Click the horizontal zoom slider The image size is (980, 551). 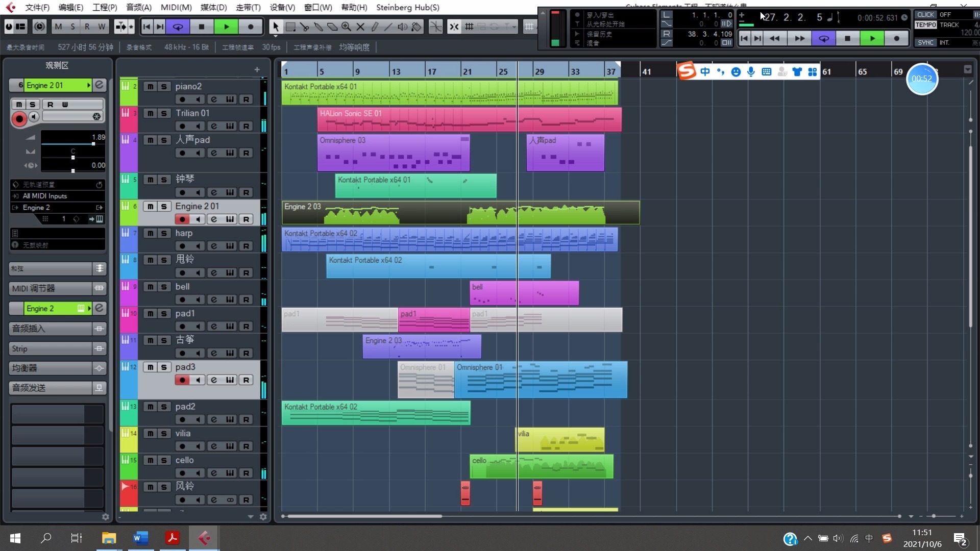(934, 516)
